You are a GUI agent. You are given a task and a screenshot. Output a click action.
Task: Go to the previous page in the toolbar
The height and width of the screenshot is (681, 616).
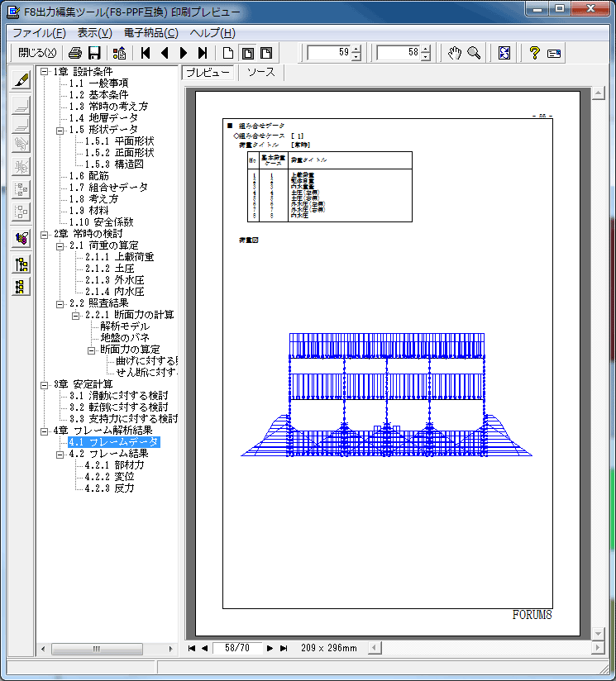165,53
